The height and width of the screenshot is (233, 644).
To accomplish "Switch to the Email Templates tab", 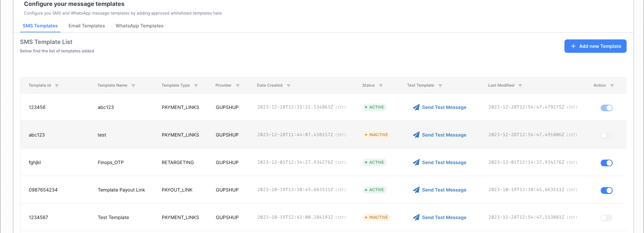I will tap(87, 26).
